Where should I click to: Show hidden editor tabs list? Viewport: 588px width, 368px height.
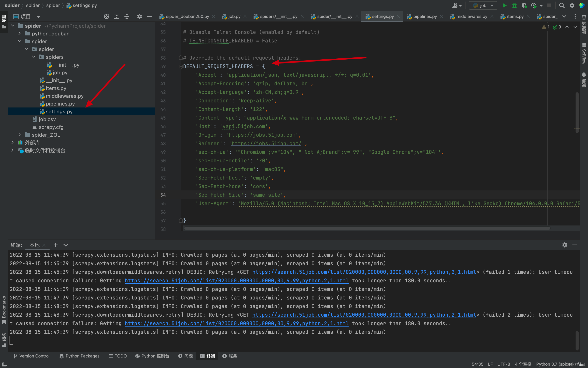pyautogui.click(x=564, y=16)
